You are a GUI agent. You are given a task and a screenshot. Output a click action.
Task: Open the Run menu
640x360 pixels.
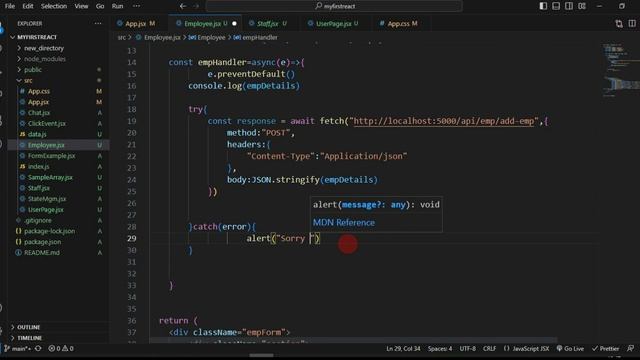tap(118, 6)
